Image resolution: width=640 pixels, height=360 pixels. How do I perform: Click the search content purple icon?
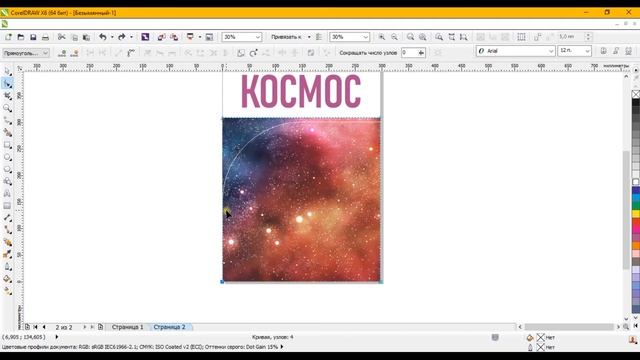coord(145,37)
